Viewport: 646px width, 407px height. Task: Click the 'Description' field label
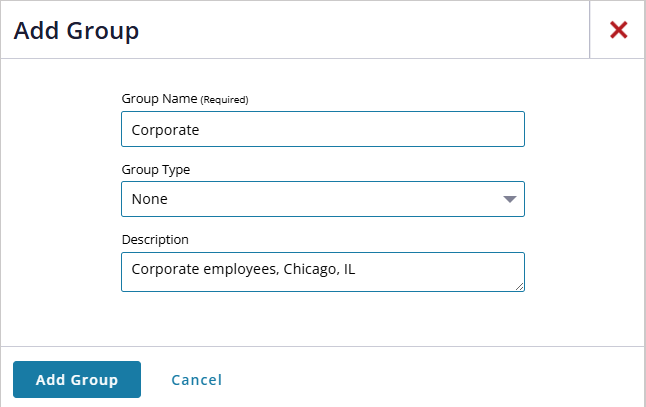(155, 239)
